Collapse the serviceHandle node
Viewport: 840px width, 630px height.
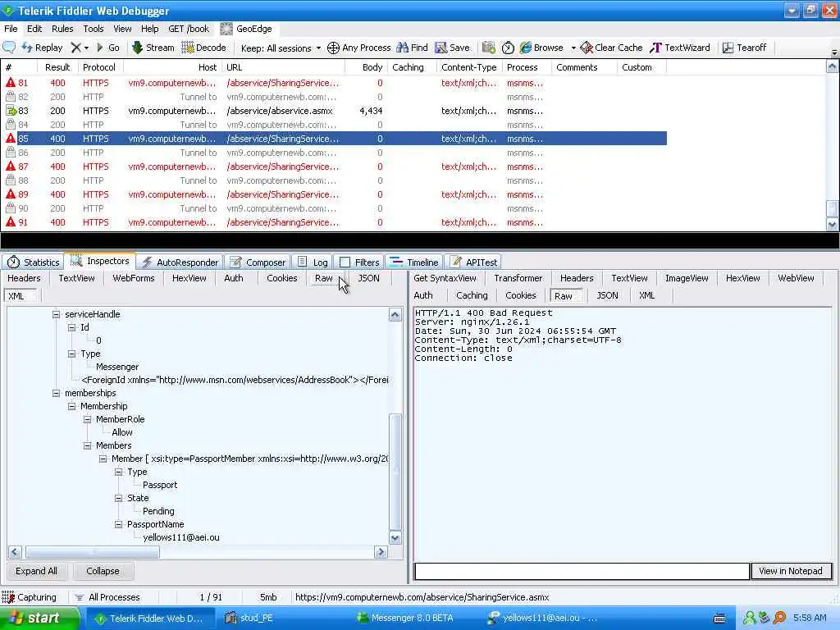click(x=57, y=314)
